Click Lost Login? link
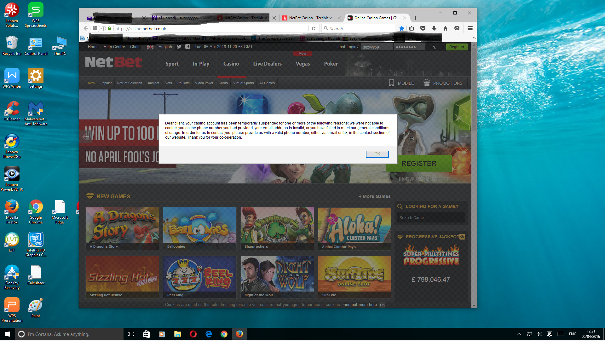The width and height of the screenshot is (605, 364). [348, 47]
